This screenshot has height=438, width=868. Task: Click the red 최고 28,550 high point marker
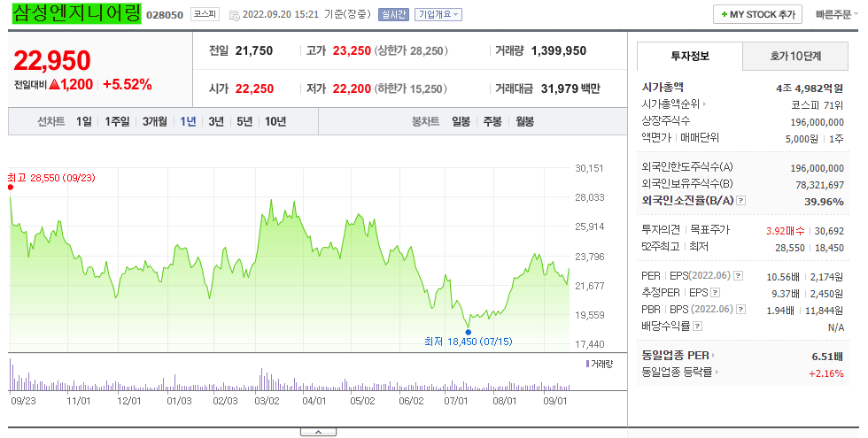pos(11,188)
